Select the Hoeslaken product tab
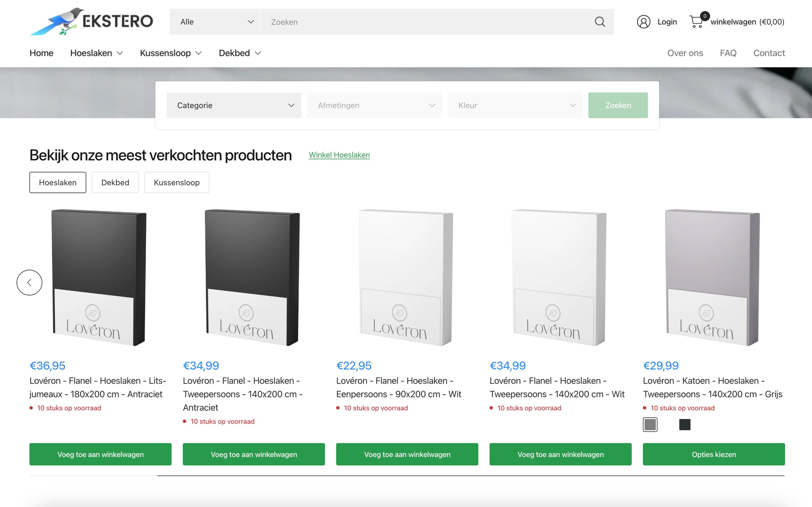812x507 pixels. tap(58, 182)
